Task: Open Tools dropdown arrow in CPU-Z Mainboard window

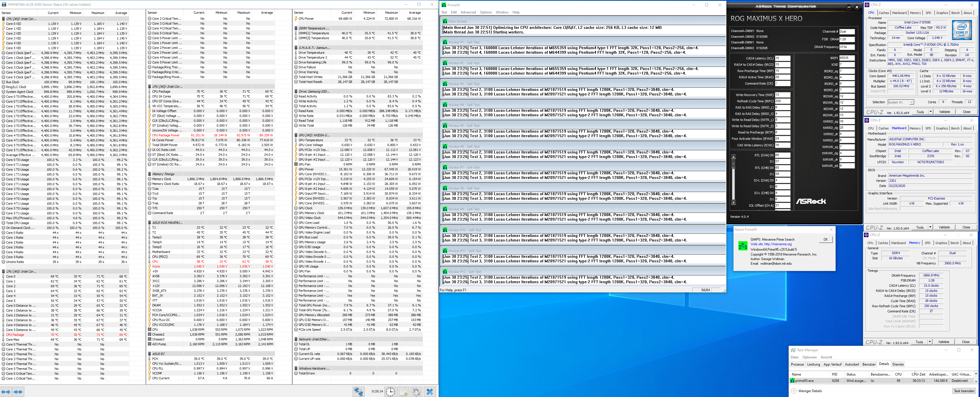Action: click(930, 228)
